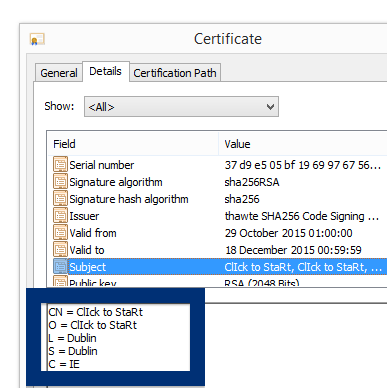Click the L = Dublin line
This screenshot has height=388, width=387.
pyautogui.click(x=72, y=338)
